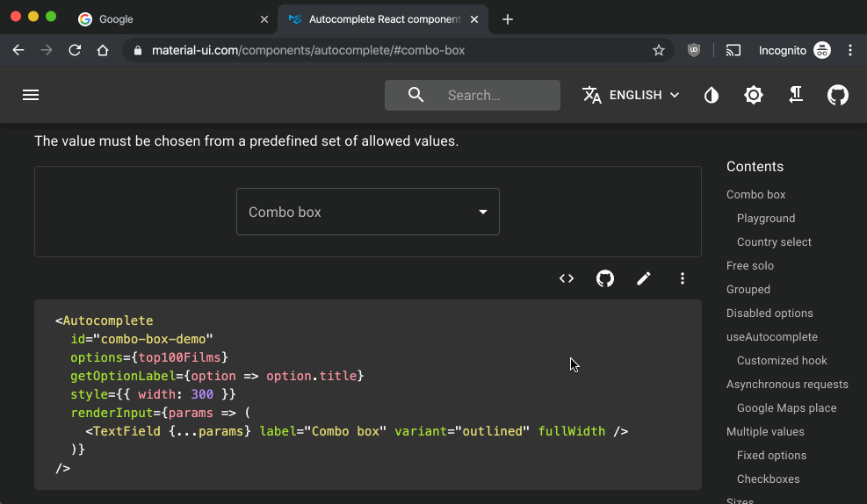Close the Google tab

[264, 19]
